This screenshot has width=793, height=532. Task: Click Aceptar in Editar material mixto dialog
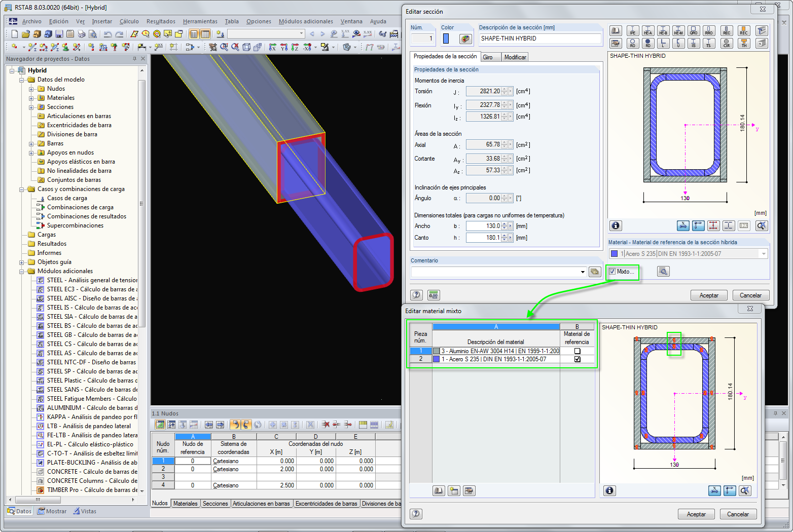coord(696,514)
